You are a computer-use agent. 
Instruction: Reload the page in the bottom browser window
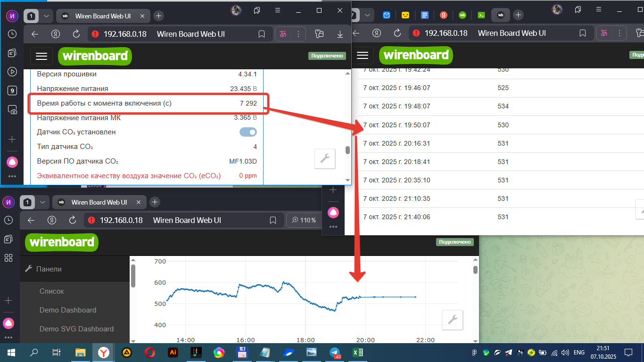pyautogui.click(x=73, y=220)
